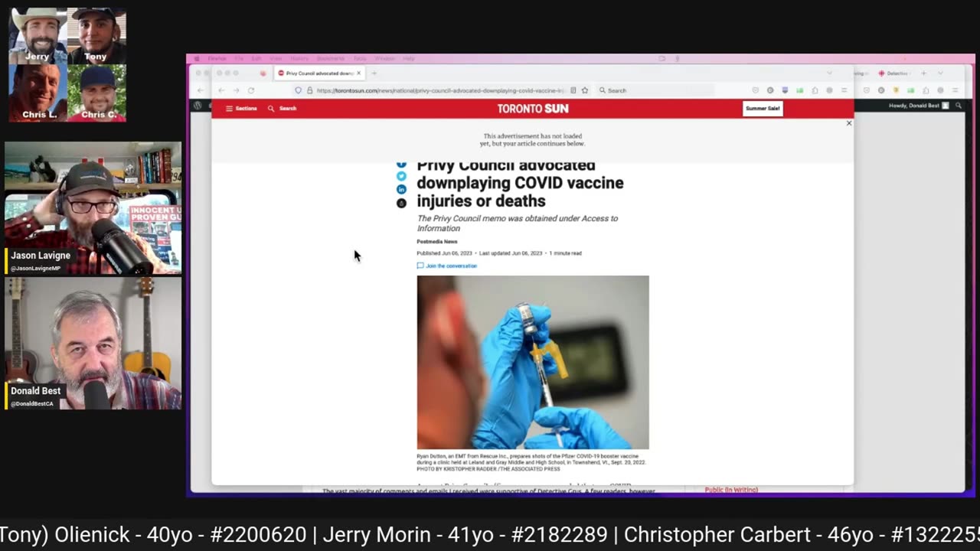Open the tracking protection shield icon
The height and width of the screenshot is (551, 980).
click(299, 90)
